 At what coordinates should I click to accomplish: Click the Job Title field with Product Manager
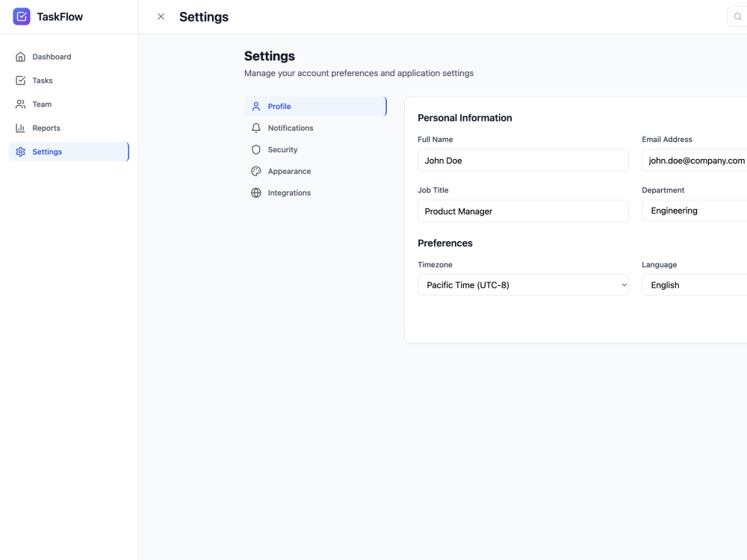point(523,211)
